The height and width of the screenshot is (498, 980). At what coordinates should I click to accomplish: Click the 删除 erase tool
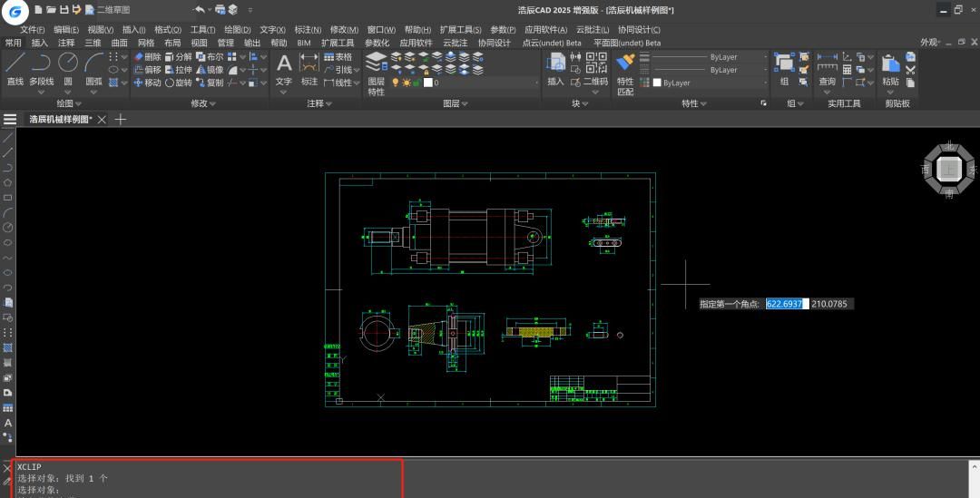[x=147, y=56]
